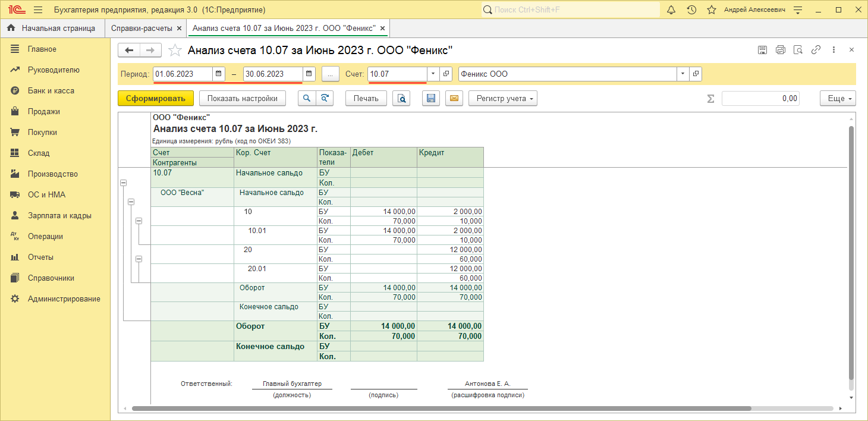Click the Сформировать button

click(156, 99)
